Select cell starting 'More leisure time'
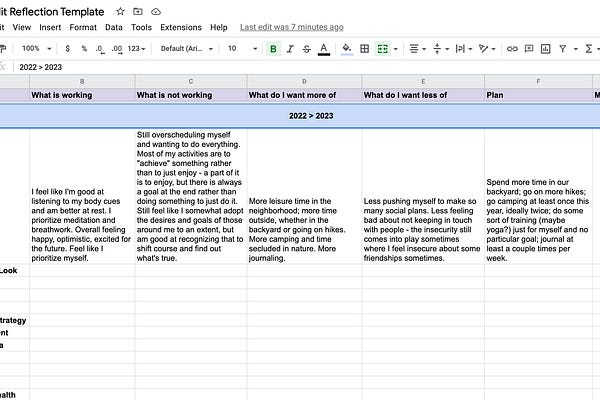600x400 pixels. [304, 196]
